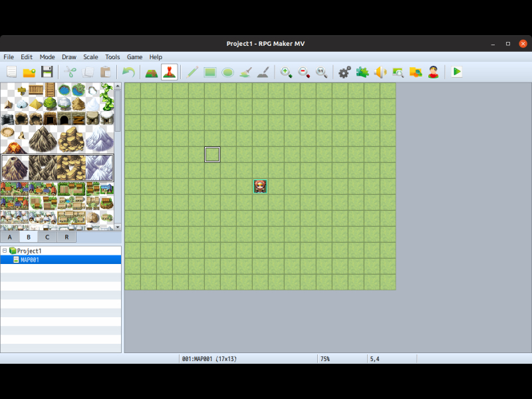The height and width of the screenshot is (399, 532).
Task: Open the Database gear icon
Action: click(x=344, y=72)
